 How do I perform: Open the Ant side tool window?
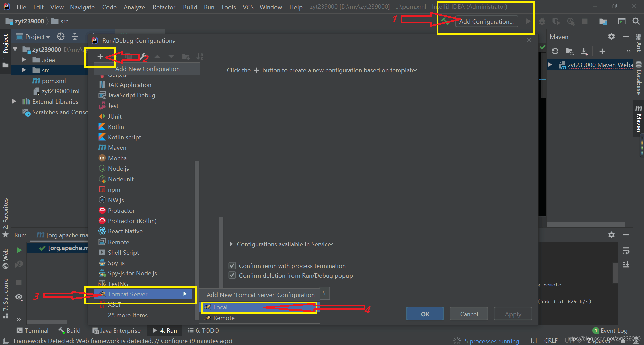tap(639, 43)
